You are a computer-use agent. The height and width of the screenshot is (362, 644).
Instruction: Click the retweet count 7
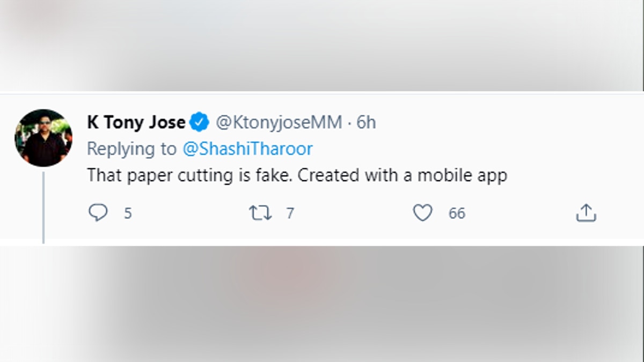tap(290, 213)
